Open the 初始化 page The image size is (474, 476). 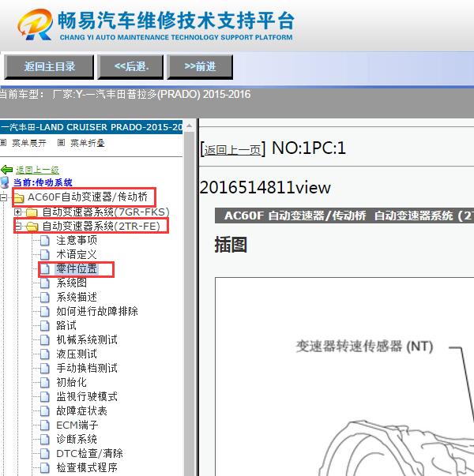tap(71, 383)
